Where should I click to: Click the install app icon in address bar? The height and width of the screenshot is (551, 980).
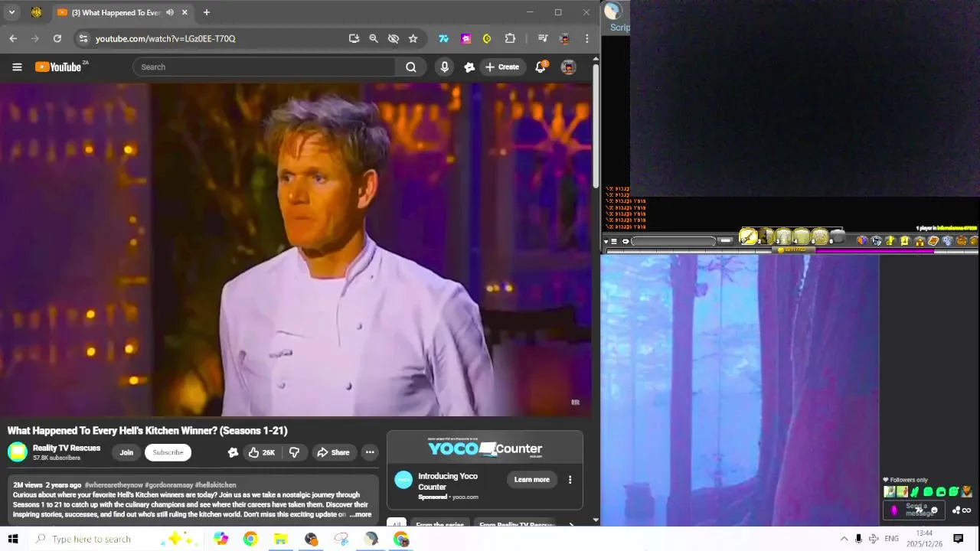354,38
